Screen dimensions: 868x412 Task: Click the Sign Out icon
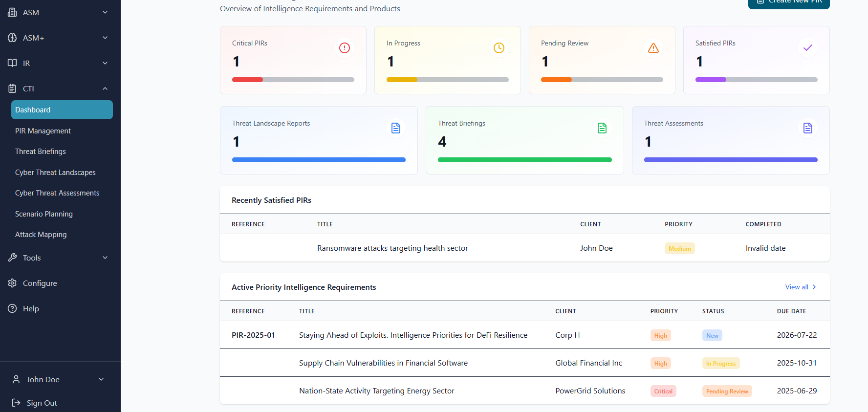click(x=16, y=403)
